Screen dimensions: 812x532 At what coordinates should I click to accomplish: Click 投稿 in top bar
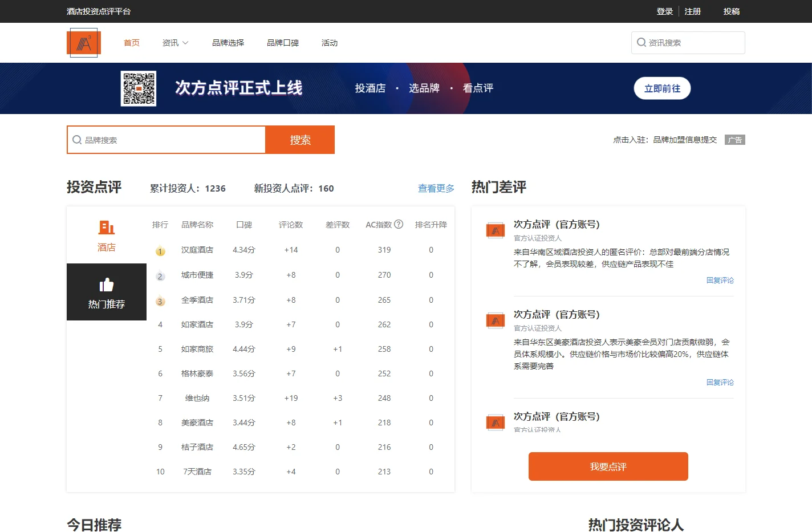click(732, 11)
